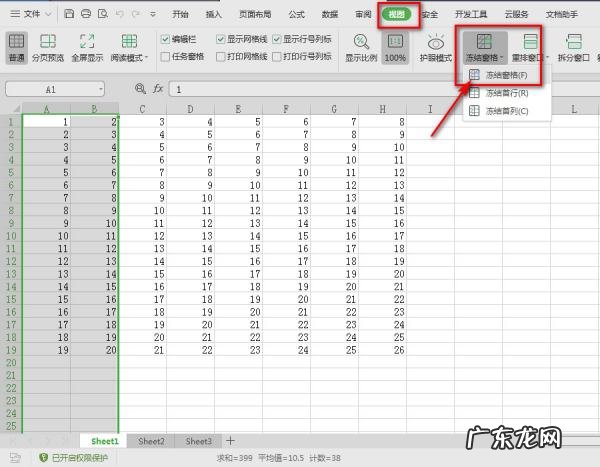Open the 开始 Home ribbon tab
The width and height of the screenshot is (600, 467).
(180, 15)
